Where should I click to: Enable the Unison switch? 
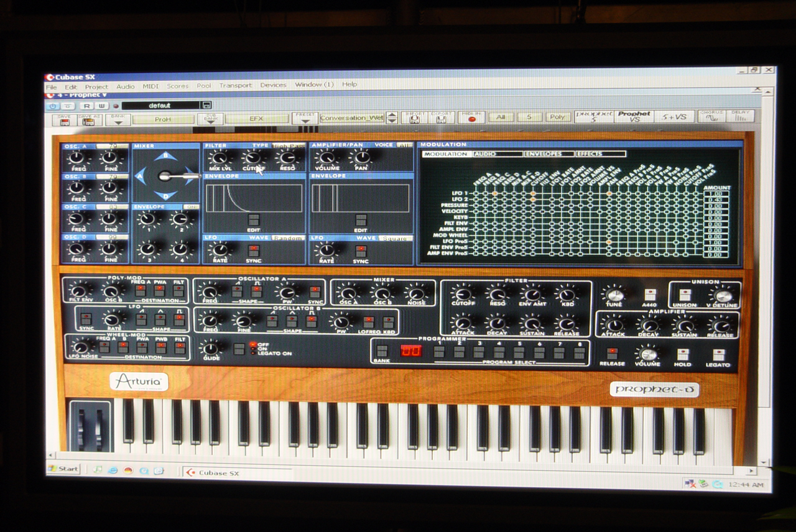click(685, 295)
